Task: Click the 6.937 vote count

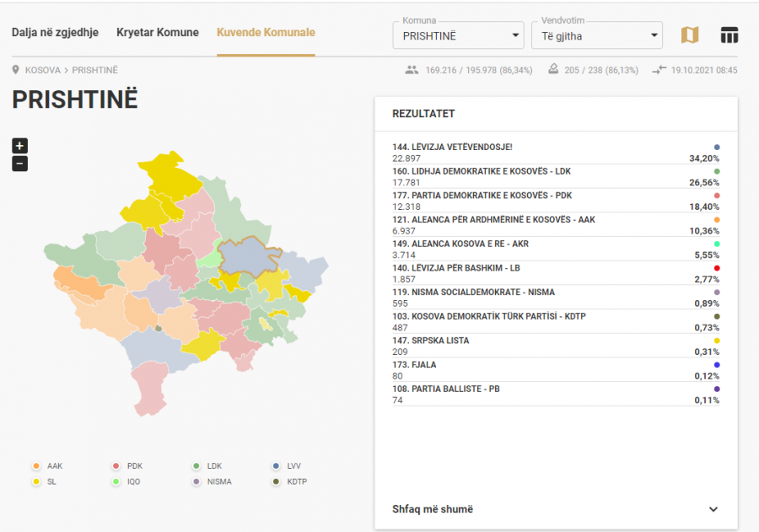Action: pos(404,231)
